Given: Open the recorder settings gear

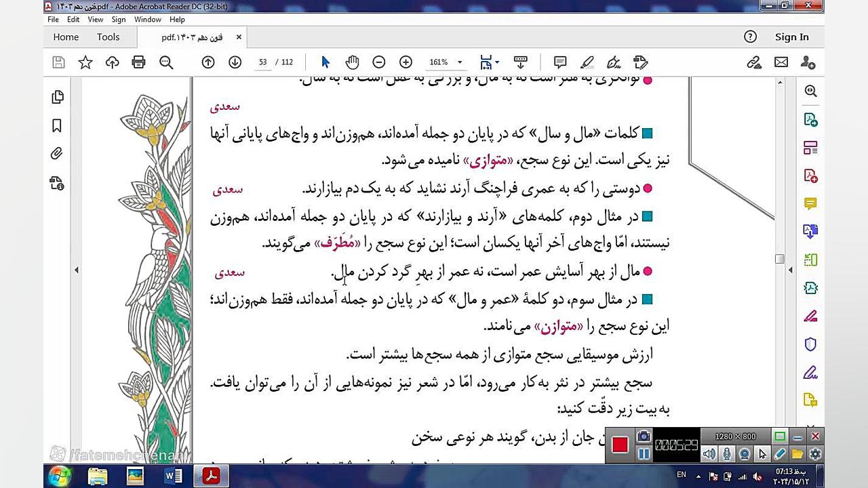Looking at the screenshot, I should coord(815,454).
